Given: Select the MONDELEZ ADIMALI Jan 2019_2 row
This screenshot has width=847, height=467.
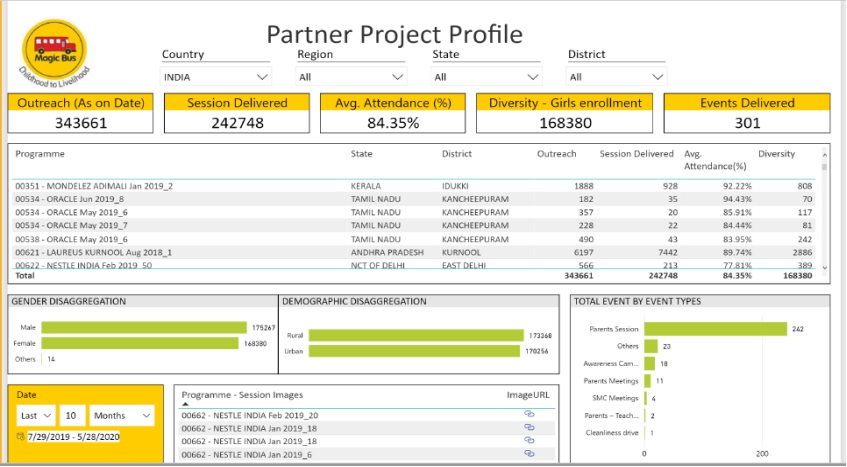Looking at the screenshot, I should click(x=93, y=186).
